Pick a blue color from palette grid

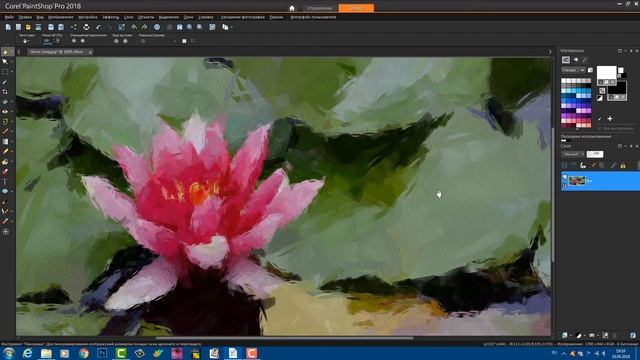tap(569, 100)
